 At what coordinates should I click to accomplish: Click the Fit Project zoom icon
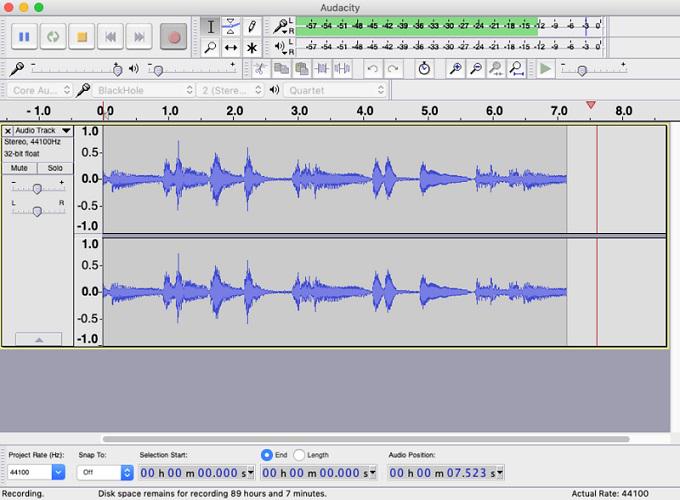(517, 69)
